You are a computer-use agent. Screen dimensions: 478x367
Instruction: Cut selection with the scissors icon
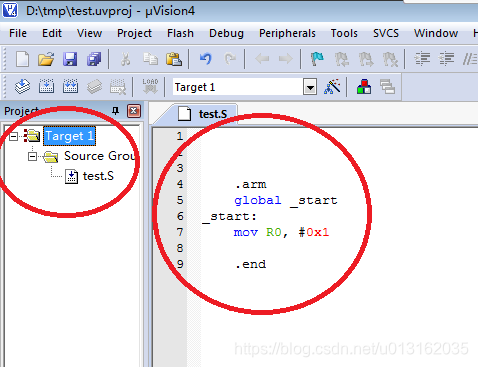(x=125, y=59)
